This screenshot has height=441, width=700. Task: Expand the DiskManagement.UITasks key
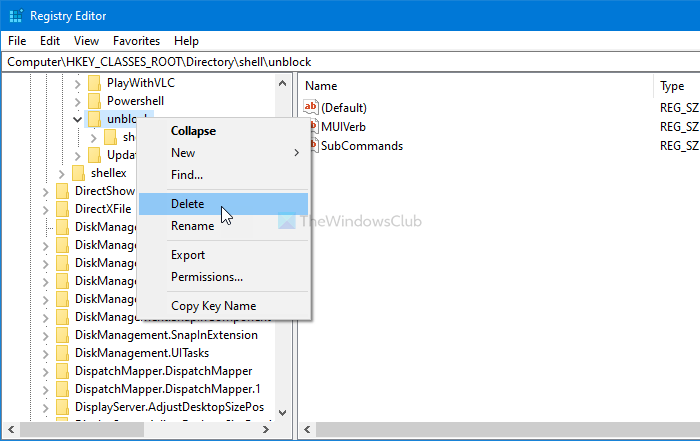46,354
